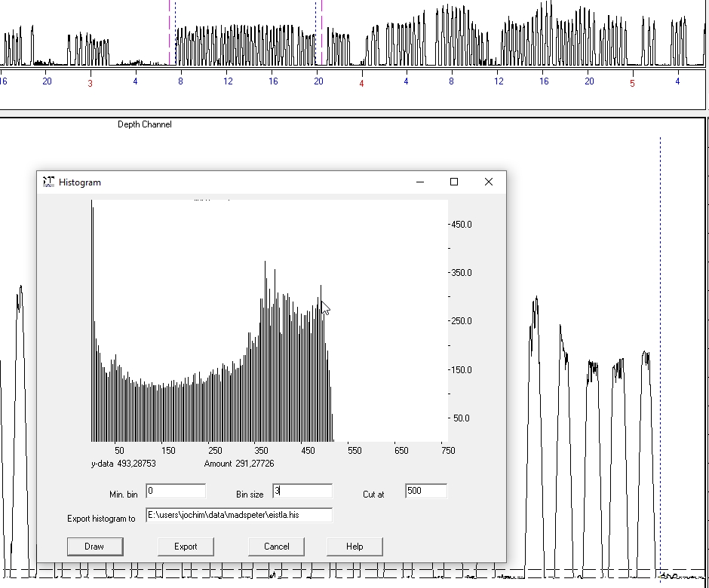This screenshot has width=709, height=588.
Task: Maximize the Histogram window
Action: pyautogui.click(x=454, y=182)
